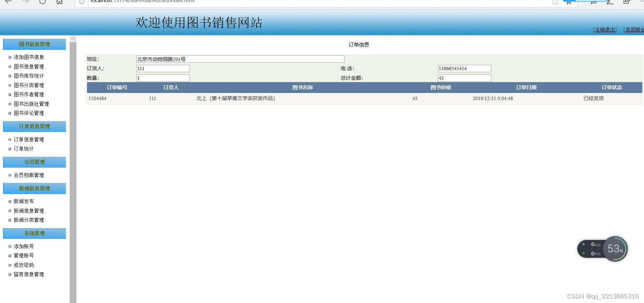Click 图书信息管理 section header
Screen dimensions: 644x303
(34, 44)
